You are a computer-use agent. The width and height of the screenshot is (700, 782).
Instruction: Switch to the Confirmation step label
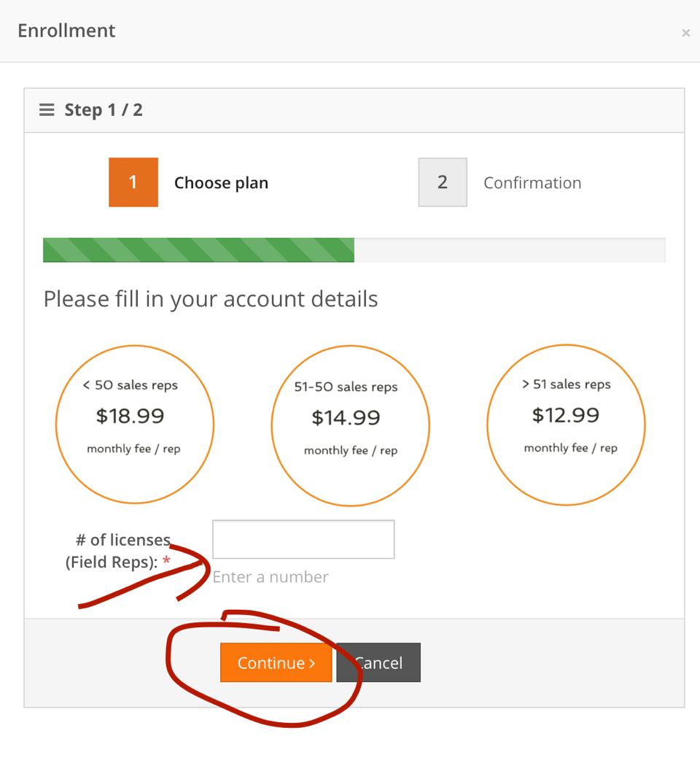tap(532, 183)
